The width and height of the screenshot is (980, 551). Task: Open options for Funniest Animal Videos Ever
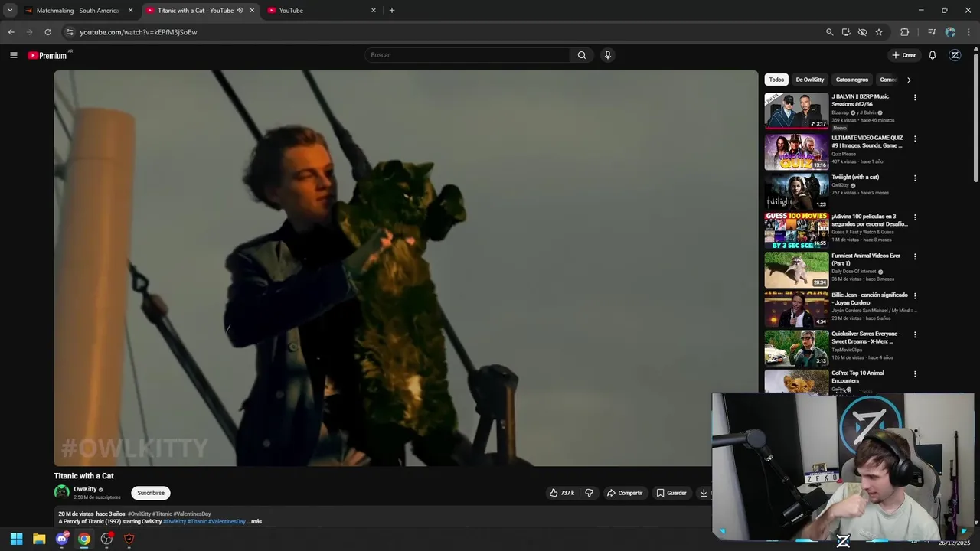coord(915,256)
